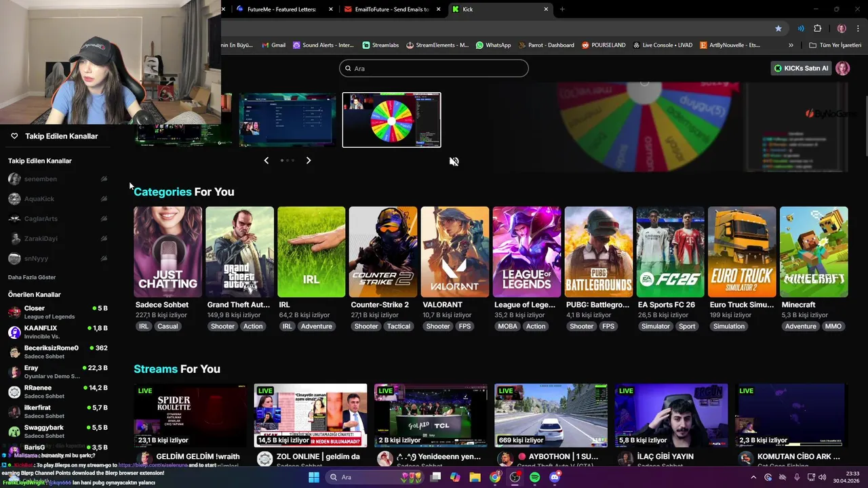Open File Explorer from the taskbar

[x=475, y=477]
